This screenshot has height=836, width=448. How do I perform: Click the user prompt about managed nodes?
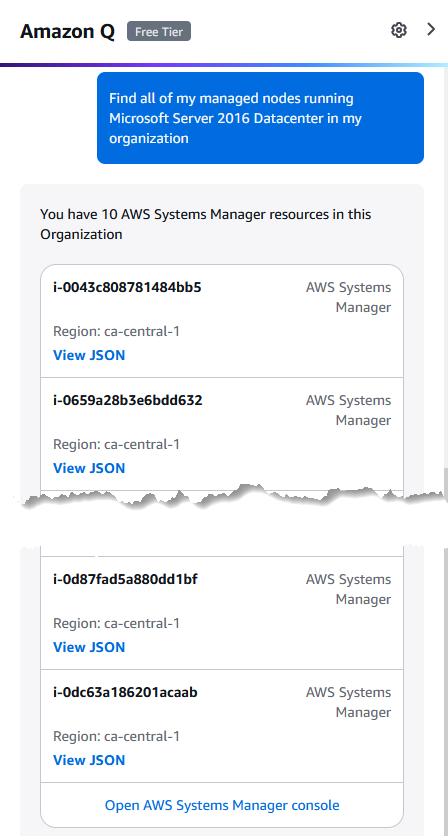tap(260, 118)
